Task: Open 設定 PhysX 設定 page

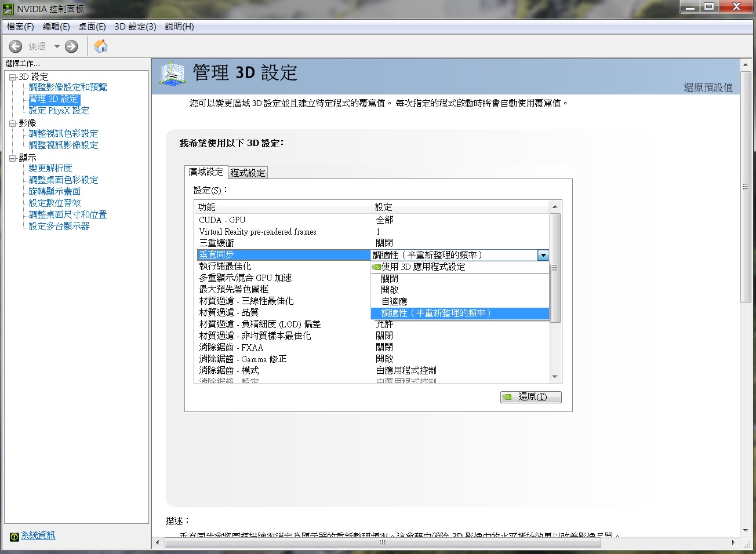Action: (59, 110)
